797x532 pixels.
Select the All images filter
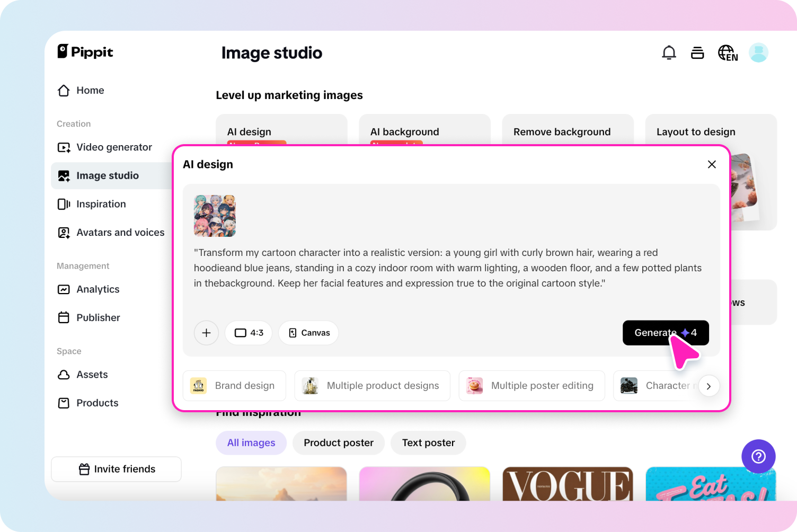251,443
